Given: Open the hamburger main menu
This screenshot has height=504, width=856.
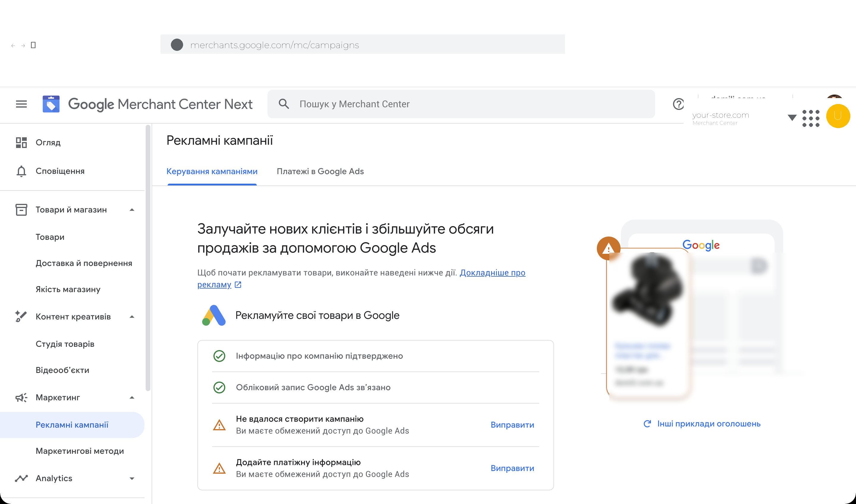Looking at the screenshot, I should 21,104.
